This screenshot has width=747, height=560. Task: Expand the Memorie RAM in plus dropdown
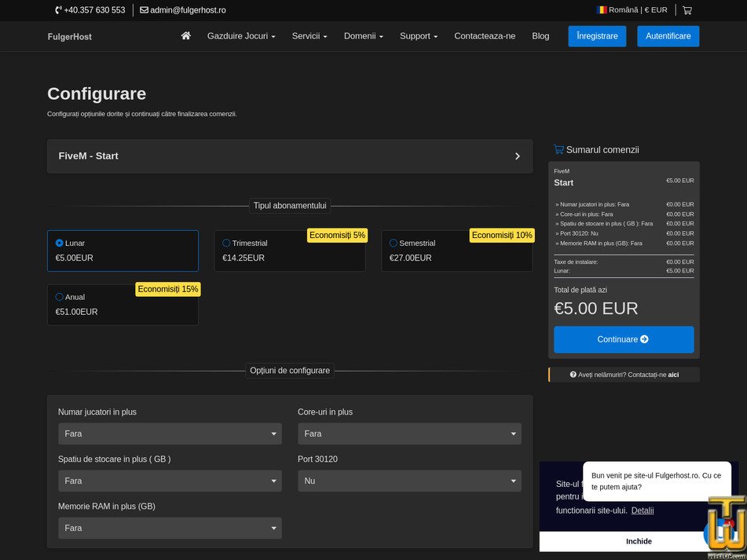coord(170,528)
